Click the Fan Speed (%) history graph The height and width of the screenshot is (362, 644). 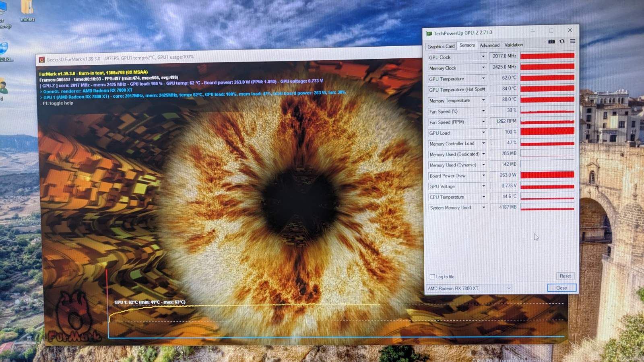(x=547, y=110)
